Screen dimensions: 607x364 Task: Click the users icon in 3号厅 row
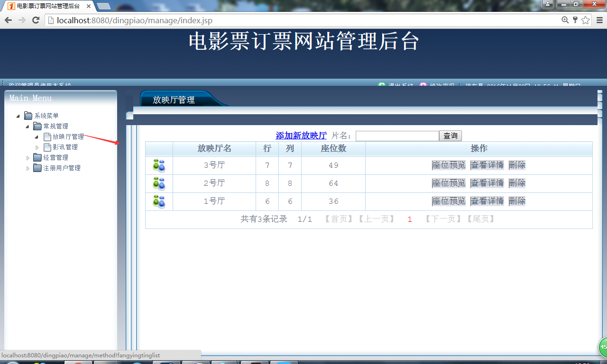tap(159, 165)
